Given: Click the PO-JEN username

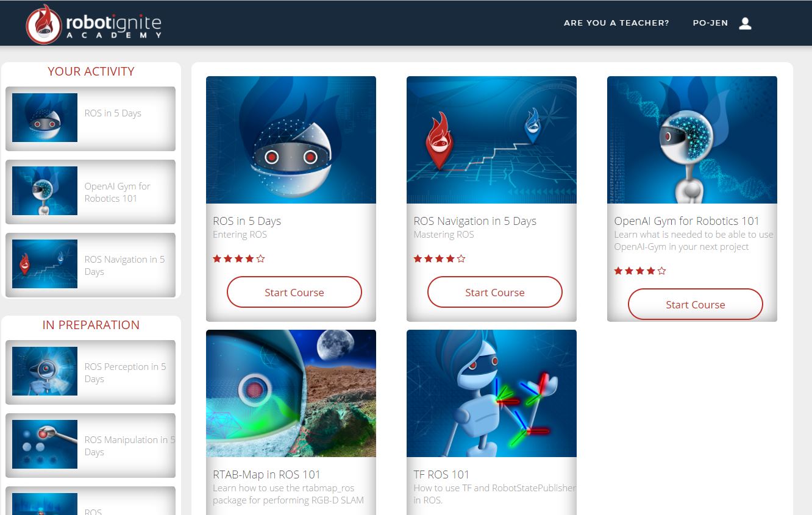Looking at the screenshot, I should pyautogui.click(x=710, y=23).
